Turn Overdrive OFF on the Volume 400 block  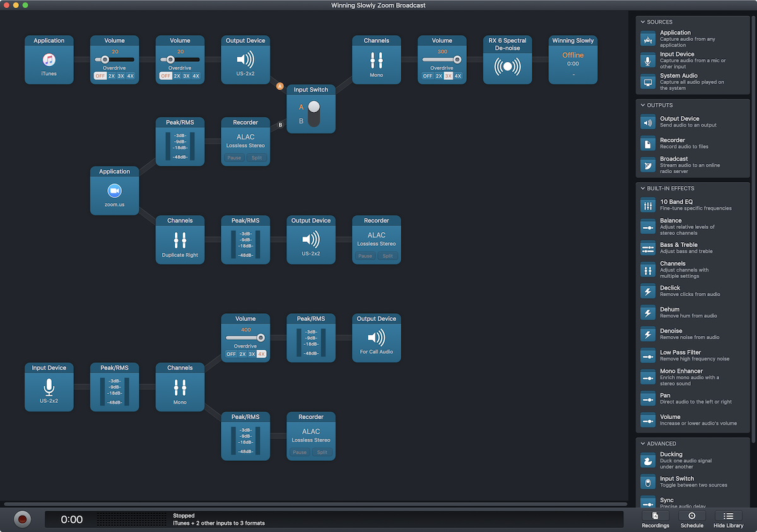click(x=231, y=354)
